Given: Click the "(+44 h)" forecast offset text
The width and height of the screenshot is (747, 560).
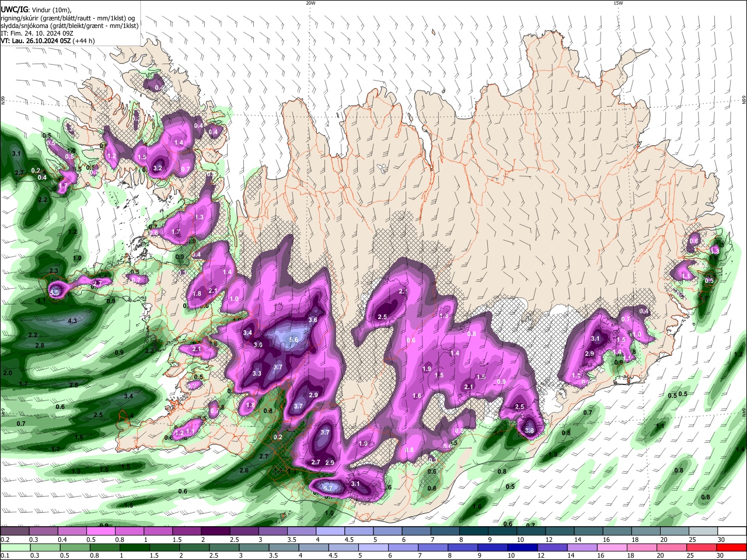Looking at the screenshot, I should pos(84,41).
